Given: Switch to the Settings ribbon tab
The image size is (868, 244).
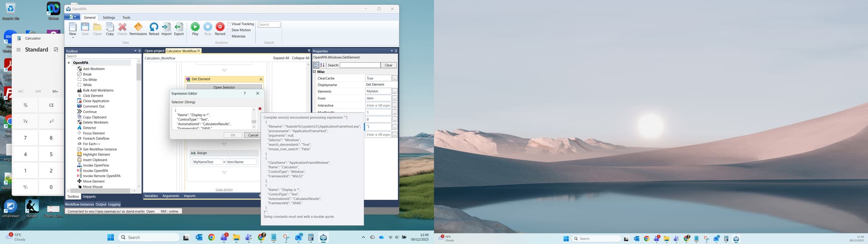Looking at the screenshot, I should coord(108,18).
